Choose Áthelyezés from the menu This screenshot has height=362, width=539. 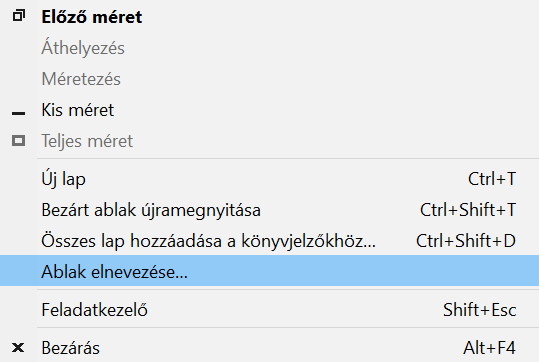pyautogui.click(x=270, y=48)
